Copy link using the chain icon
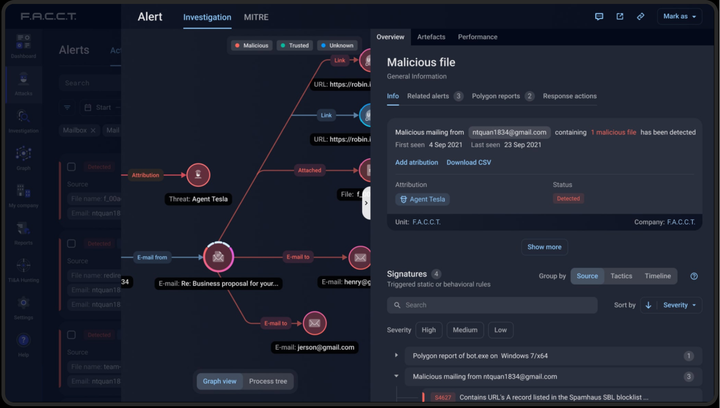Screen dimensions: 720x408 [641, 17]
